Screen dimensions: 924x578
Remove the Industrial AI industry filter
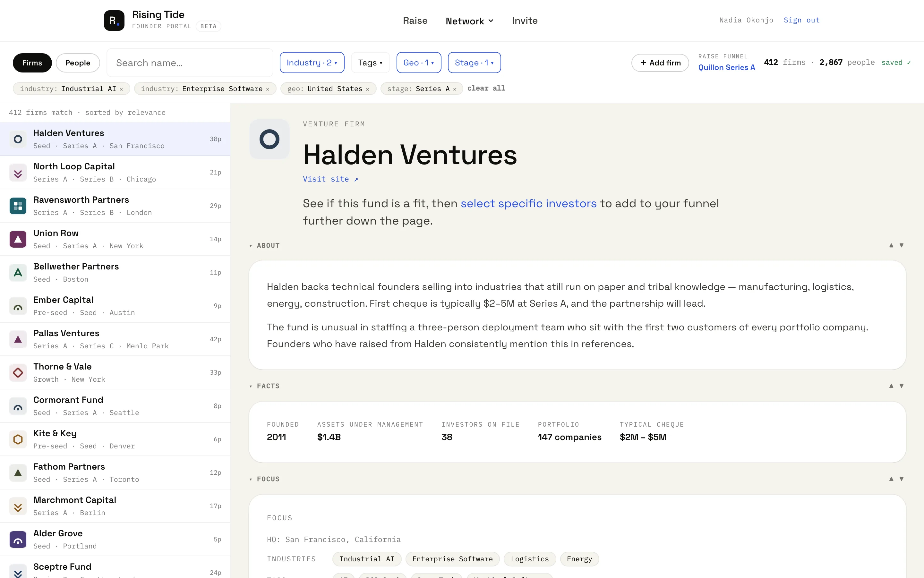click(x=121, y=89)
